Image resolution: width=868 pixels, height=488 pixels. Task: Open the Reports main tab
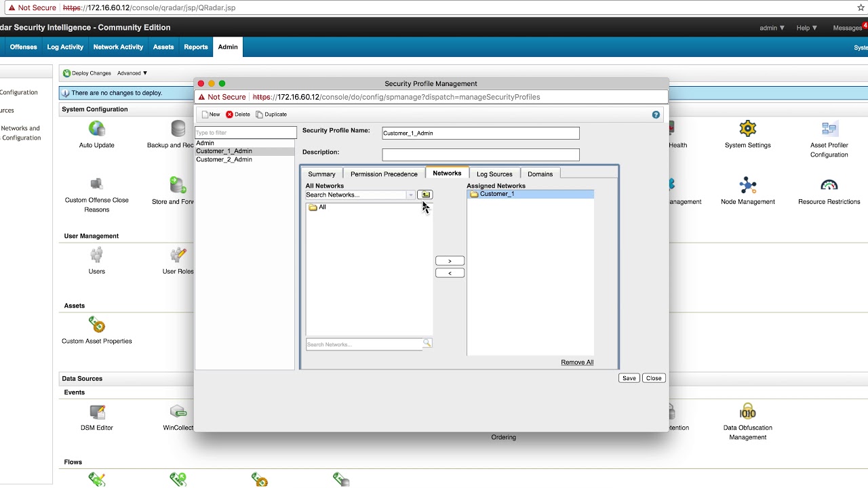pyautogui.click(x=196, y=47)
